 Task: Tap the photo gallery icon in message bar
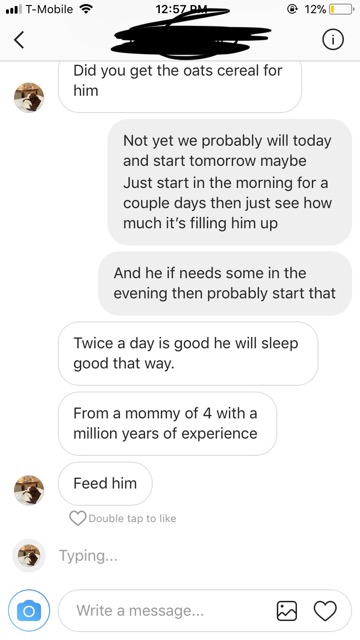click(x=287, y=611)
